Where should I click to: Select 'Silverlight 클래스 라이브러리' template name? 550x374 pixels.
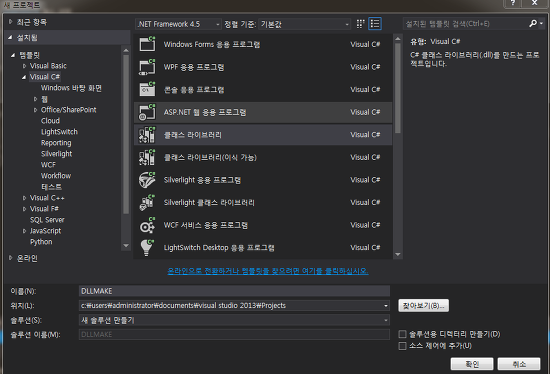pyautogui.click(x=209, y=202)
